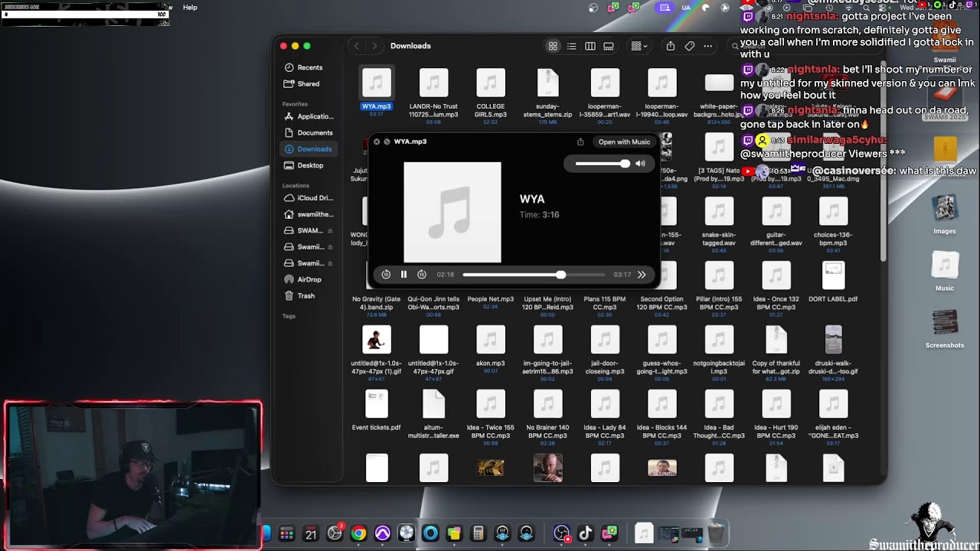Switch Finder to icon view
This screenshot has width=980, height=551.
(553, 46)
